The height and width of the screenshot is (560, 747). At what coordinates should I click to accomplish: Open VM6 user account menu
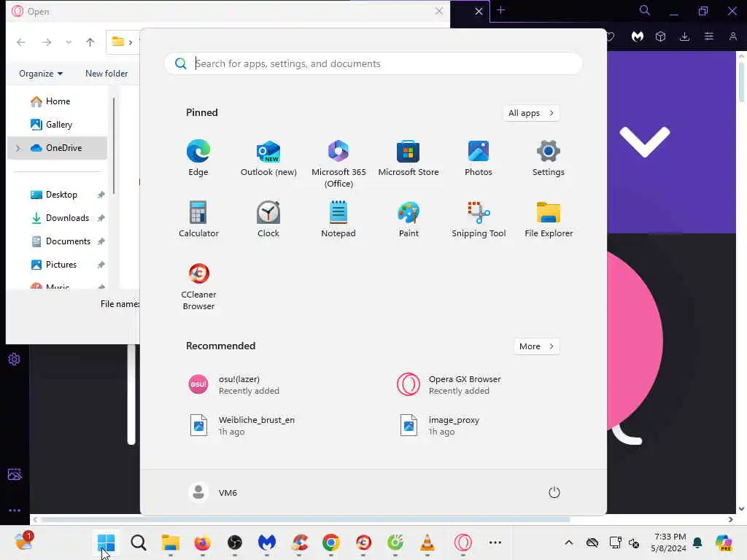pos(213,492)
